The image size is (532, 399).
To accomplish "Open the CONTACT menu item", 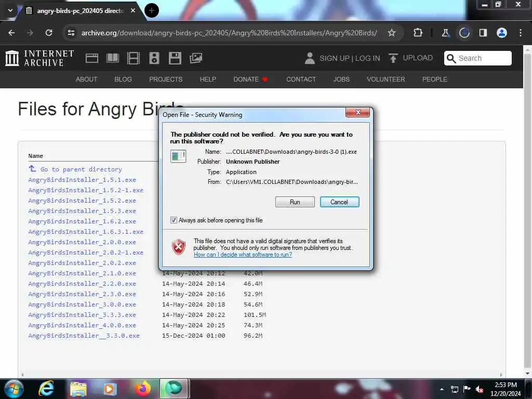I will click(x=301, y=79).
